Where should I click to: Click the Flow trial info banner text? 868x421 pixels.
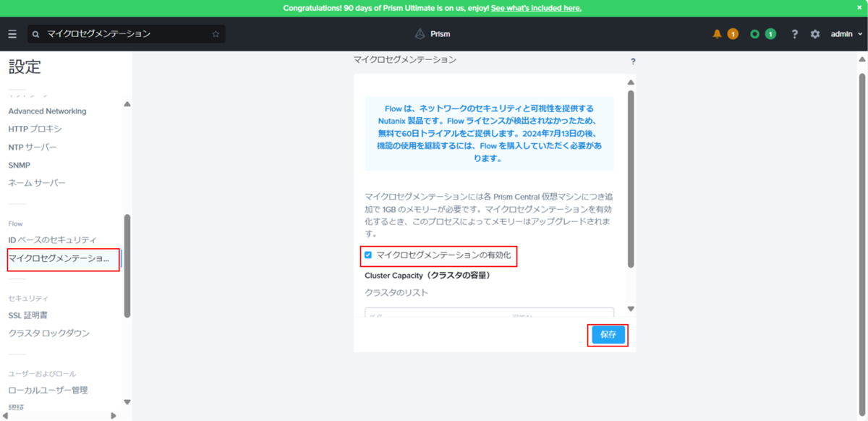(x=489, y=134)
